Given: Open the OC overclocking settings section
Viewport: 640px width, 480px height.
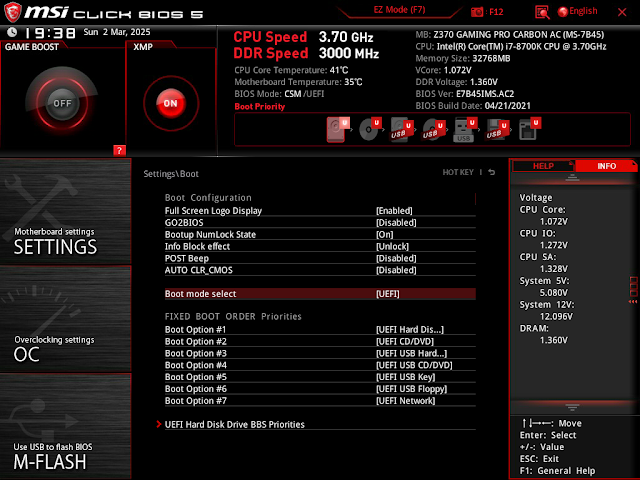Looking at the screenshot, I should pyautogui.click(x=65, y=319).
